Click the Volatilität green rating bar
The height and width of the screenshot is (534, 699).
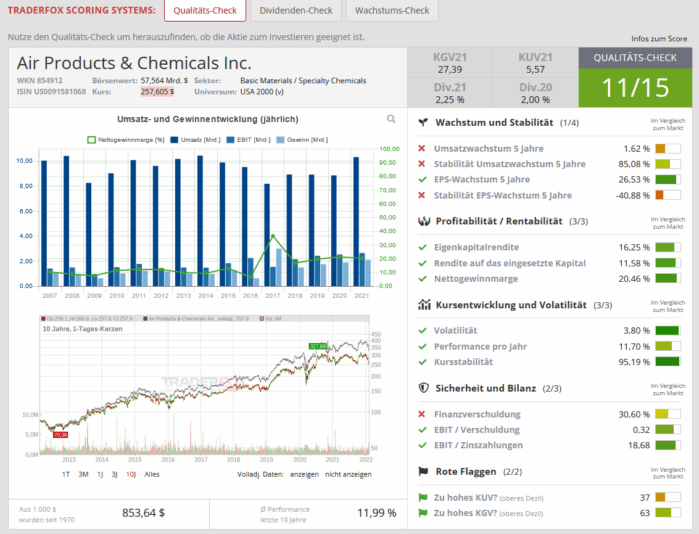tap(667, 331)
